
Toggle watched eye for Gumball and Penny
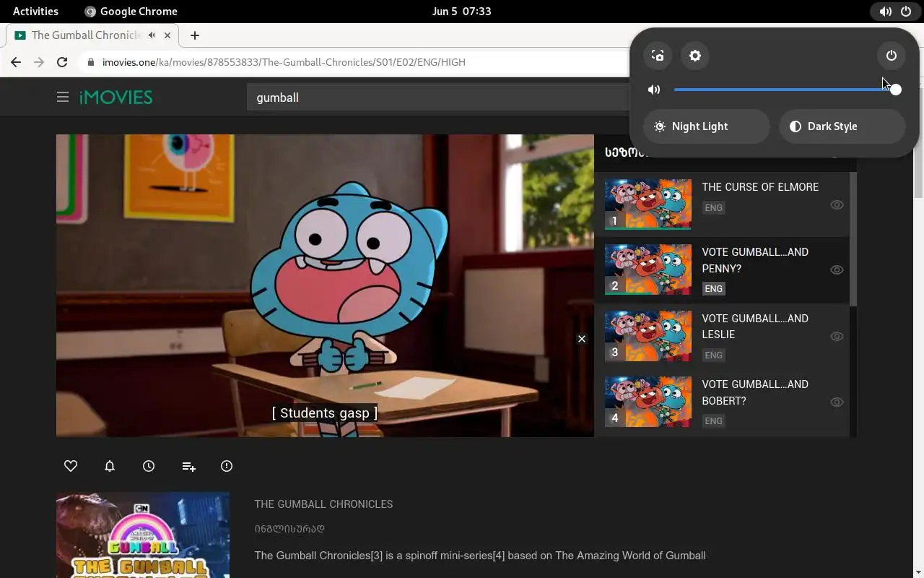[837, 269]
